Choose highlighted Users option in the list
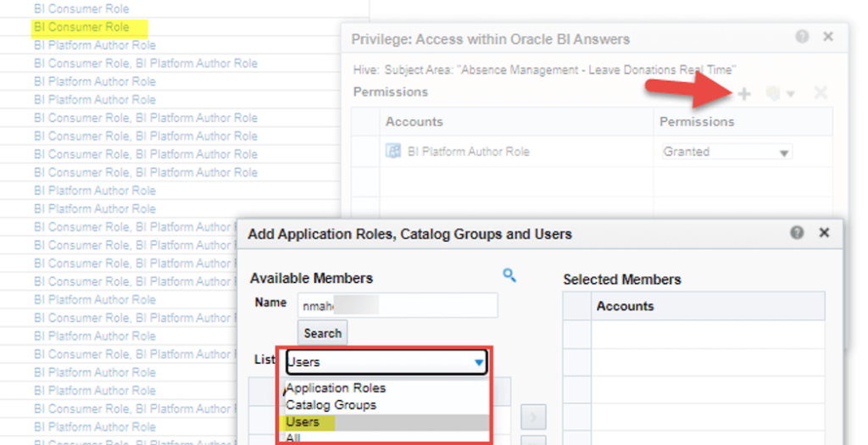 point(387,422)
